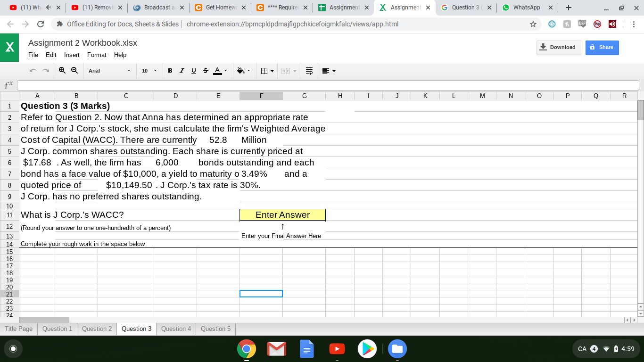This screenshot has height=362, width=644.
Task: Open the Arial font family dropdown
Action: point(109,71)
